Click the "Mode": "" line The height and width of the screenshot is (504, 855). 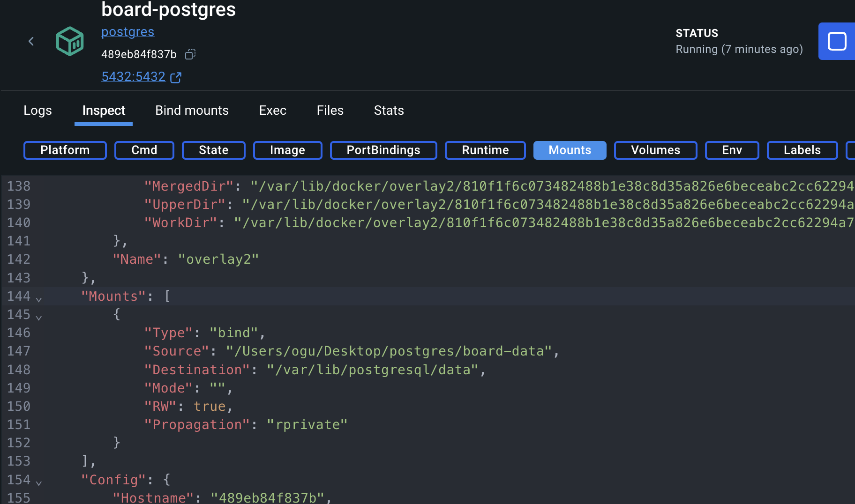tap(188, 388)
